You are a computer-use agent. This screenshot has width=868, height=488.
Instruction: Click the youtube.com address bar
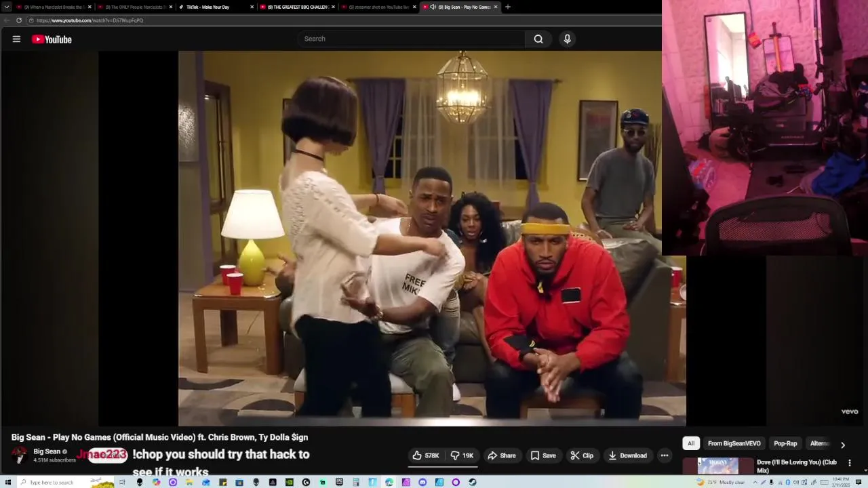point(342,20)
